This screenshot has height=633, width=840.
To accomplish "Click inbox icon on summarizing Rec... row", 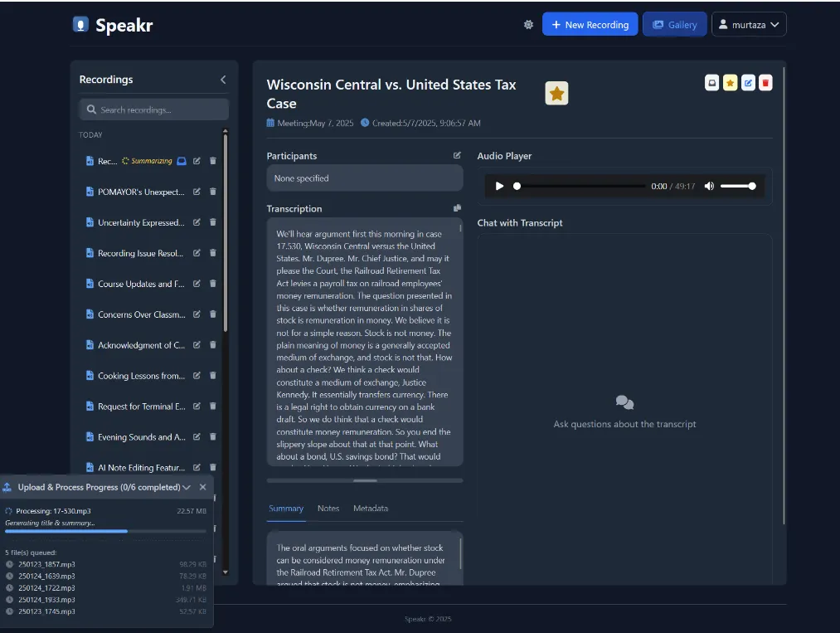I will tap(182, 161).
